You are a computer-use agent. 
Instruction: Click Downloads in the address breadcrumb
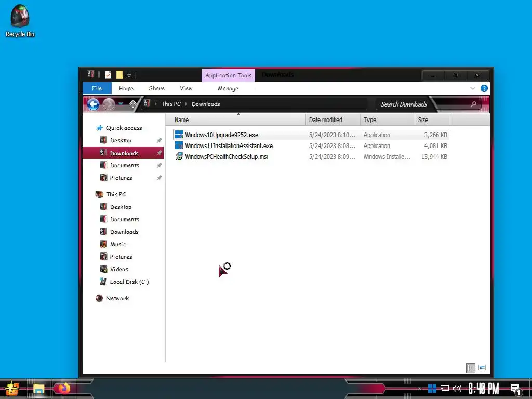pyautogui.click(x=206, y=104)
